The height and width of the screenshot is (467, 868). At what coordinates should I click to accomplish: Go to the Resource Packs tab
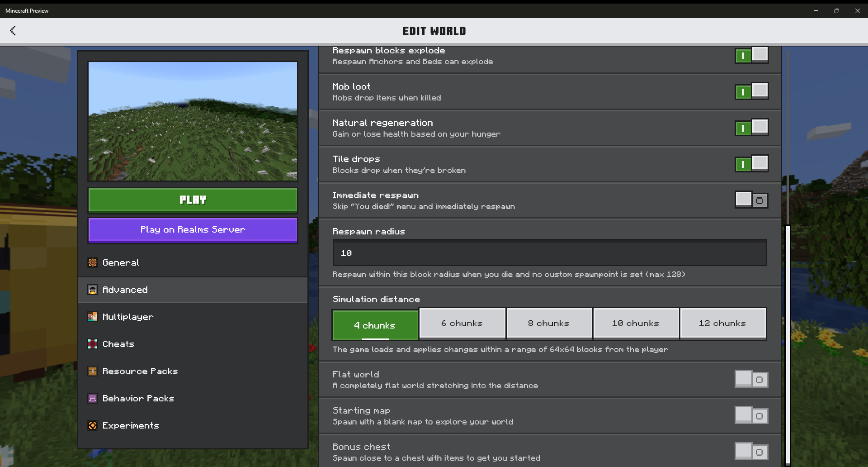[193, 371]
